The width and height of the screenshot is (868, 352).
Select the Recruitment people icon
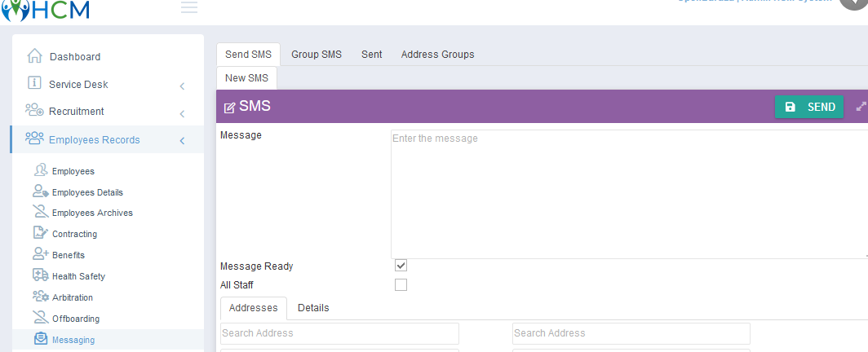point(34,110)
